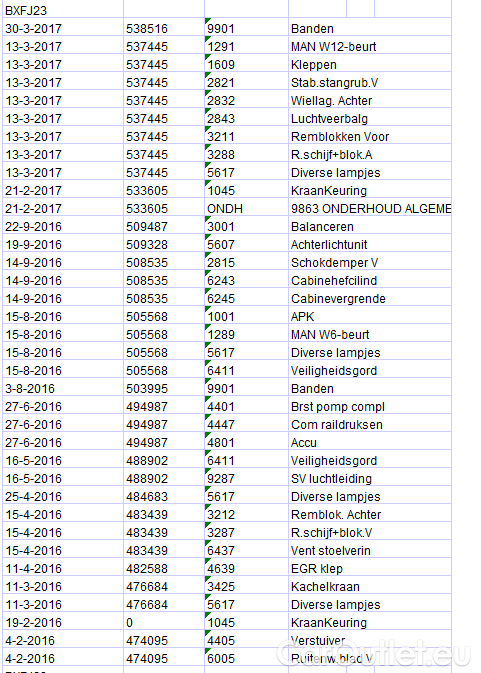This screenshot has height=673, width=481.
Task: Select the mileage cell showing 0
Action: pyautogui.click(x=164, y=622)
